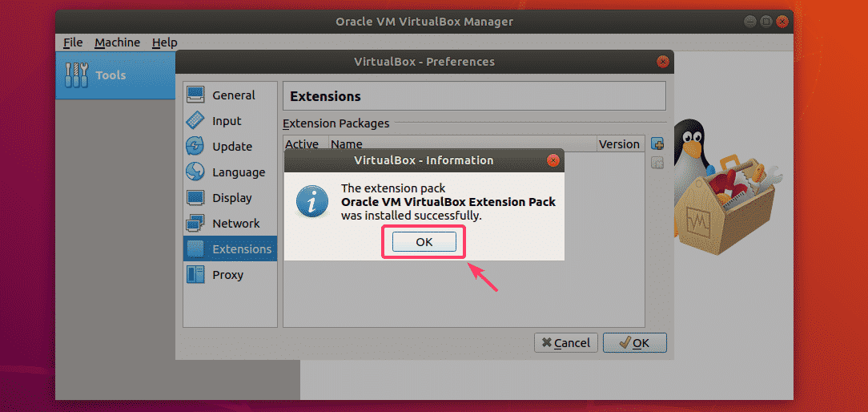Choose the Language globe icon

(x=195, y=172)
